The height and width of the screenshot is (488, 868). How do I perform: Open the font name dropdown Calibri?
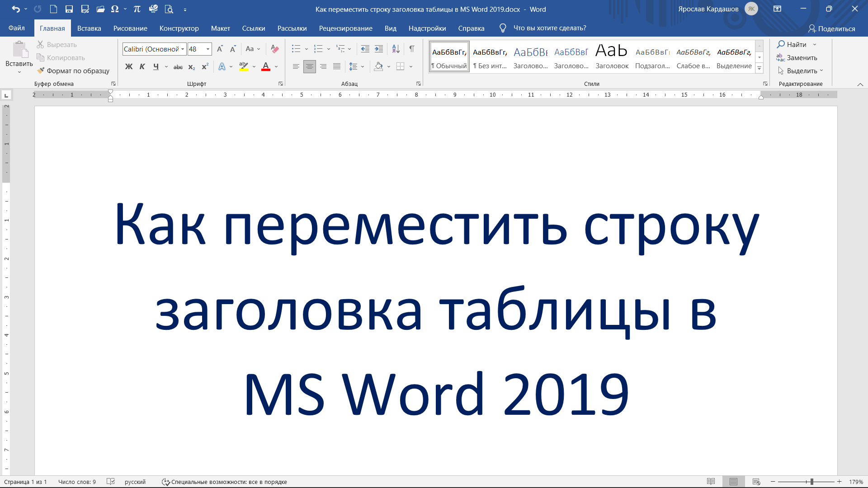183,49
